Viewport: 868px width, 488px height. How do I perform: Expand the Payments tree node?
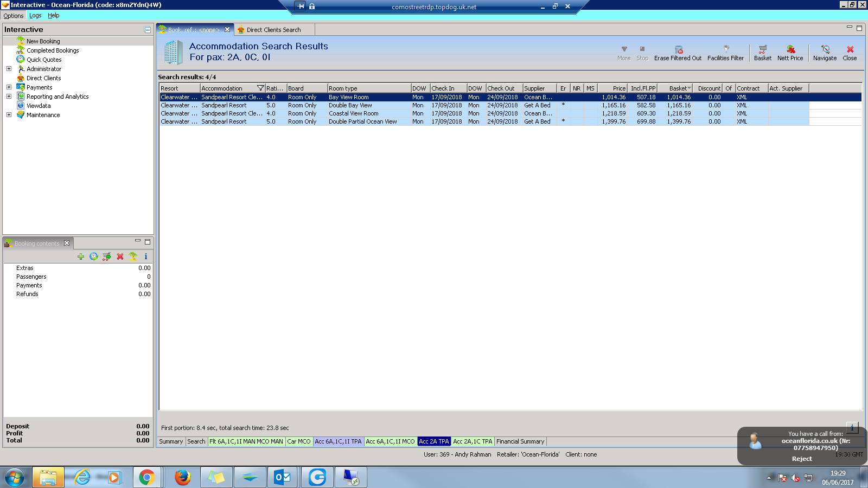(x=9, y=87)
